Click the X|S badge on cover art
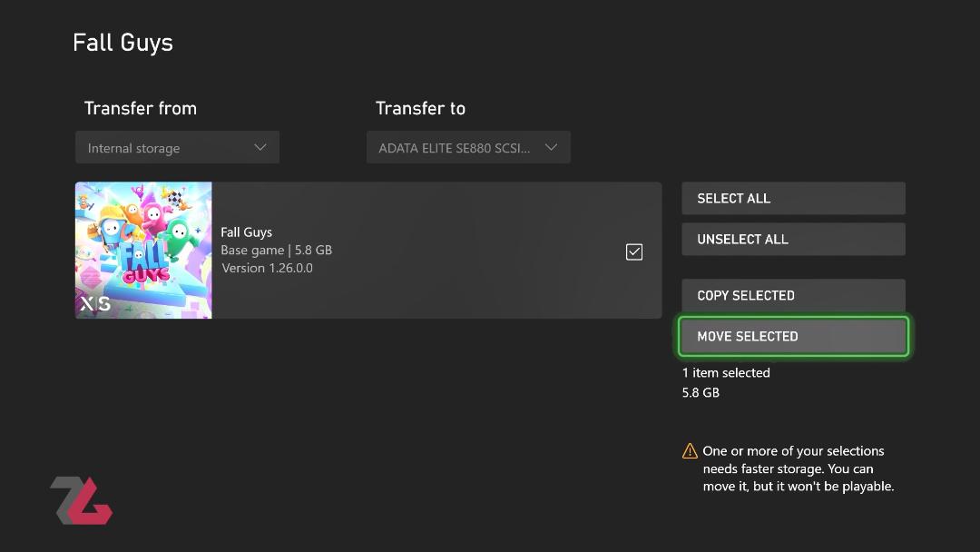Viewport: 980px width, 552px height. point(95,304)
